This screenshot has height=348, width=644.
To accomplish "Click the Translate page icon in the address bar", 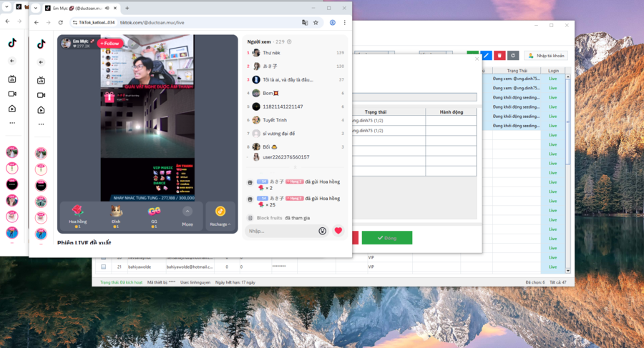I will [x=305, y=23].
